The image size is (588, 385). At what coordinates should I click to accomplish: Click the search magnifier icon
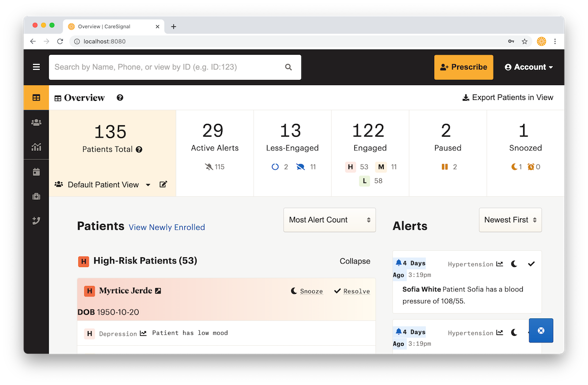[x=289, y=67]
